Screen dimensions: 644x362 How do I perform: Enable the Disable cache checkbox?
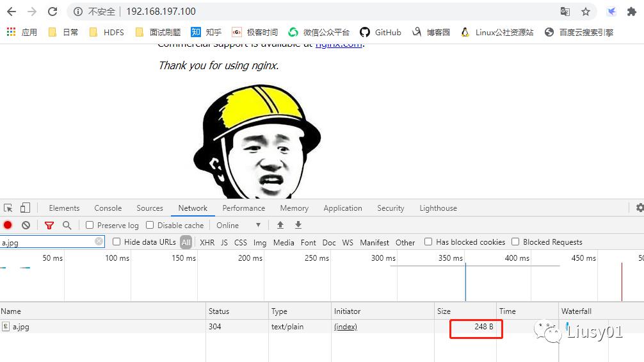pos(150,225)
